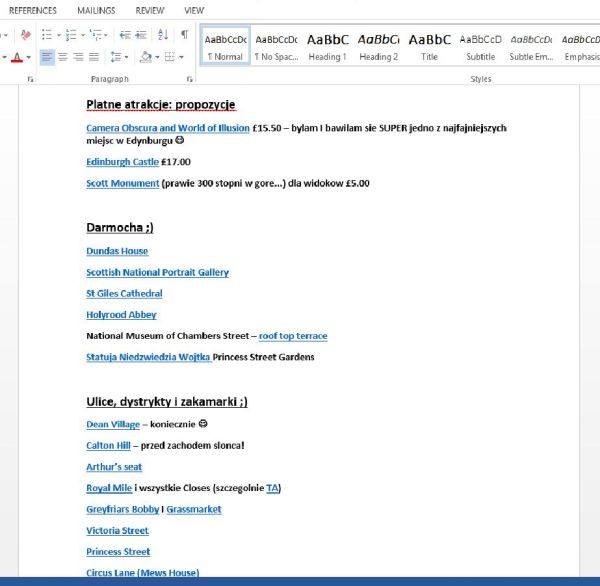Click the Clear All Formatting eraser icon
The width and height of the screenshot is (600, 586).
(x=25, y=35)
